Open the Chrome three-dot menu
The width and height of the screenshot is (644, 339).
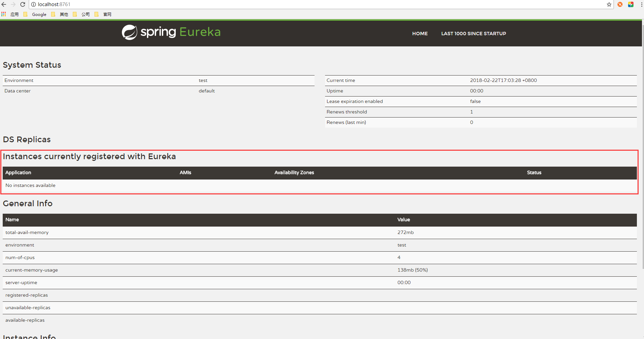pos(641,4)
